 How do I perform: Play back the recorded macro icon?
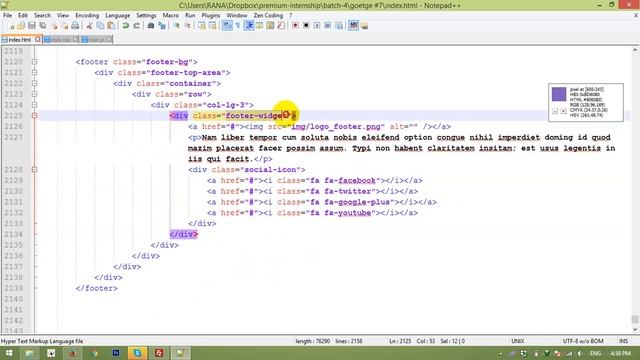pos(317,26)
